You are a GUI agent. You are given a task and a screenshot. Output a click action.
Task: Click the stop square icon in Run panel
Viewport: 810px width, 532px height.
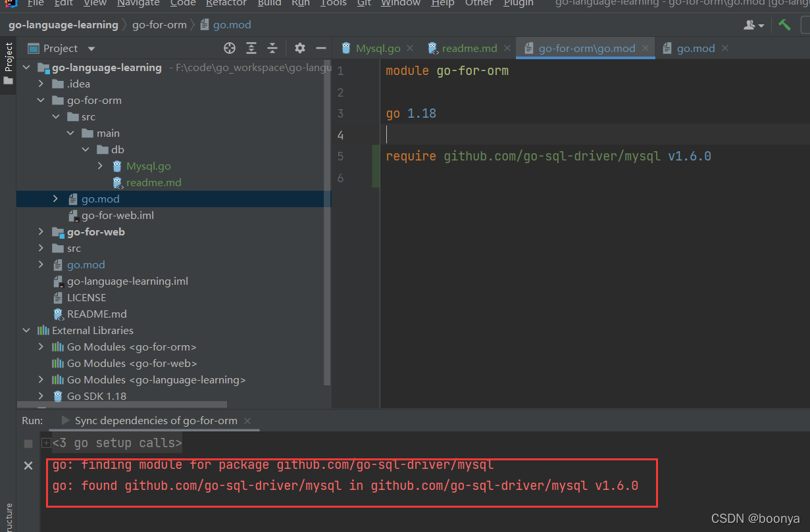[x=28, y=443]
